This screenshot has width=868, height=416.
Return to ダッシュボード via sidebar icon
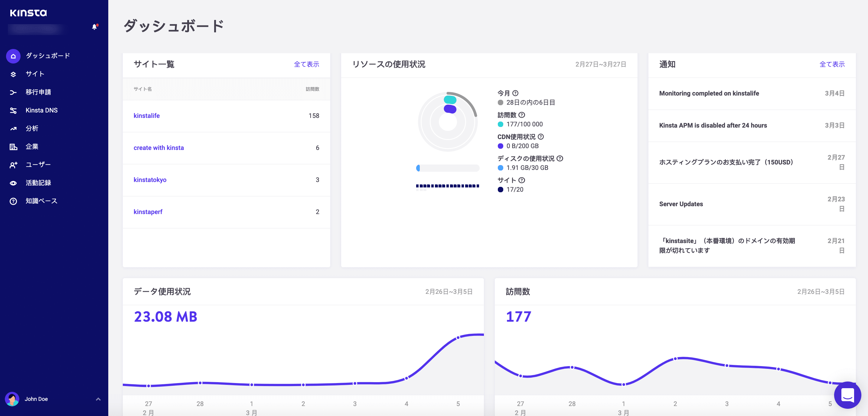pos(47,56)
